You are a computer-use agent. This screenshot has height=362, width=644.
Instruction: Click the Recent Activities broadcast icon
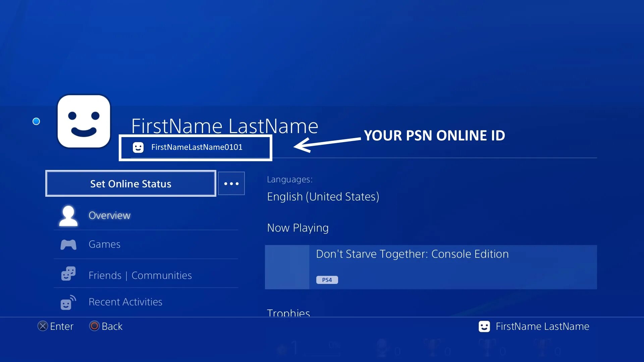coord(68,303)
